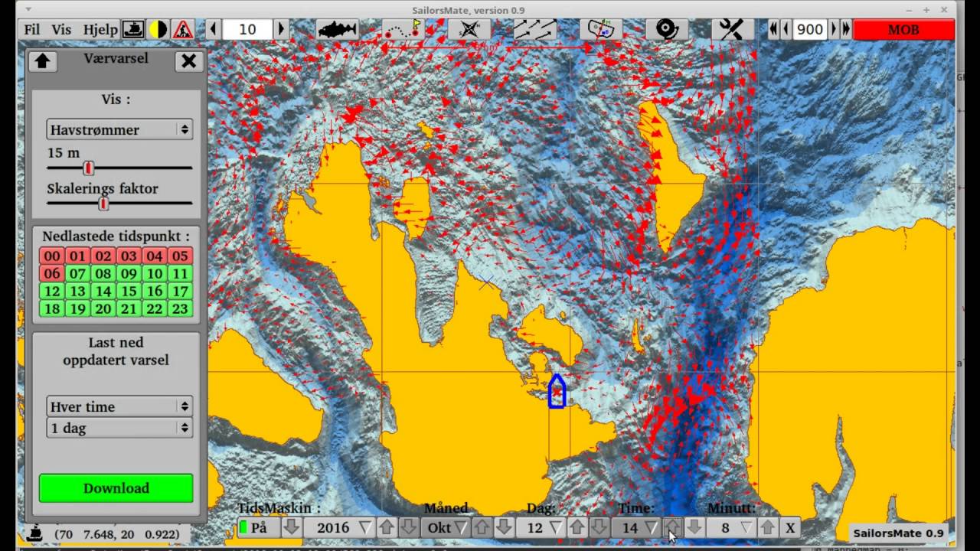This screenshot has height=551, width=980.
Task: Open the window menu arrow in title bar
Action: coord(28,10)
